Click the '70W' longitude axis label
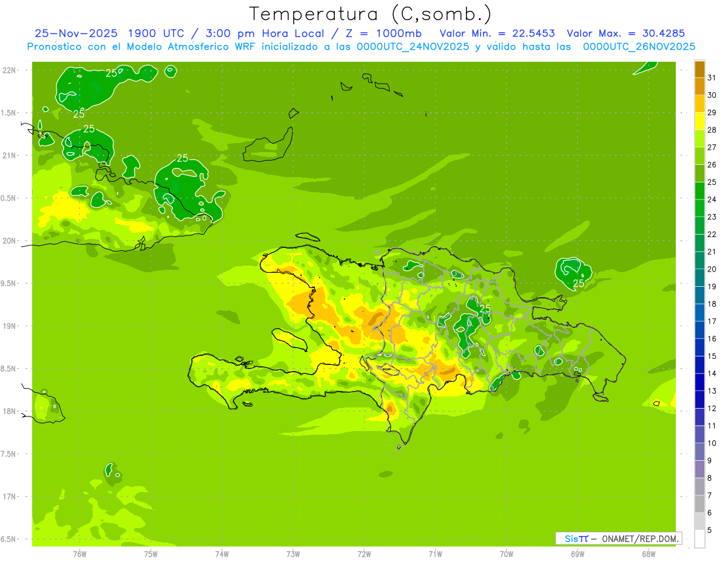Image resolution: width=728 pixels, height=562 pixels. coord(507,554)
